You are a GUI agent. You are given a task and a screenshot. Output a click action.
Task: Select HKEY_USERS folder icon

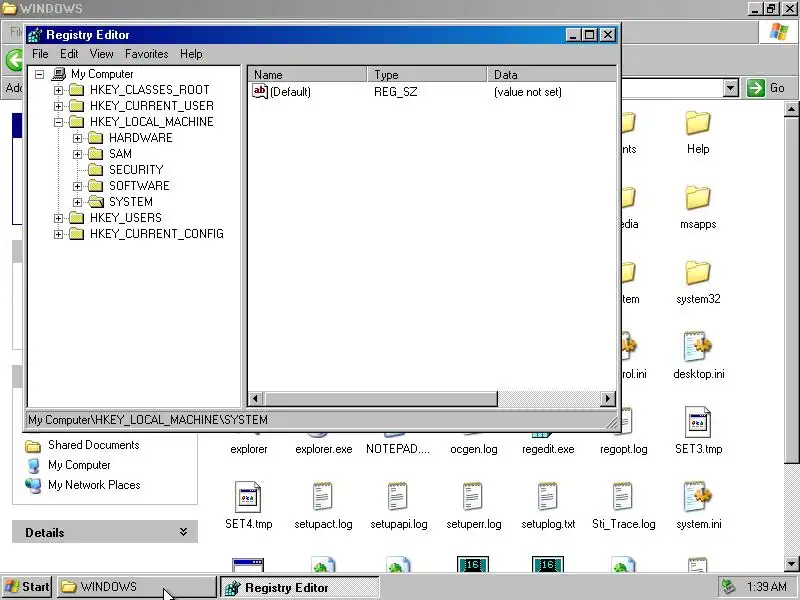(77, 218)
